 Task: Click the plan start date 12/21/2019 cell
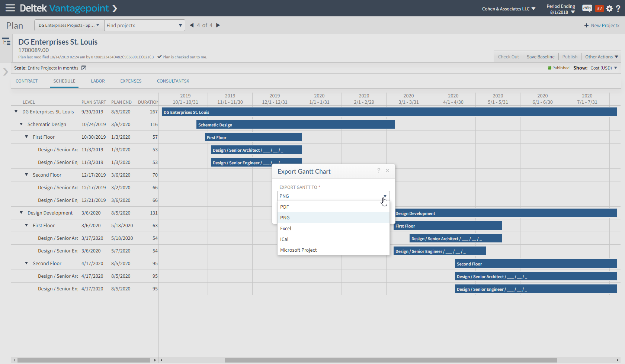click(x=94, y=200)
